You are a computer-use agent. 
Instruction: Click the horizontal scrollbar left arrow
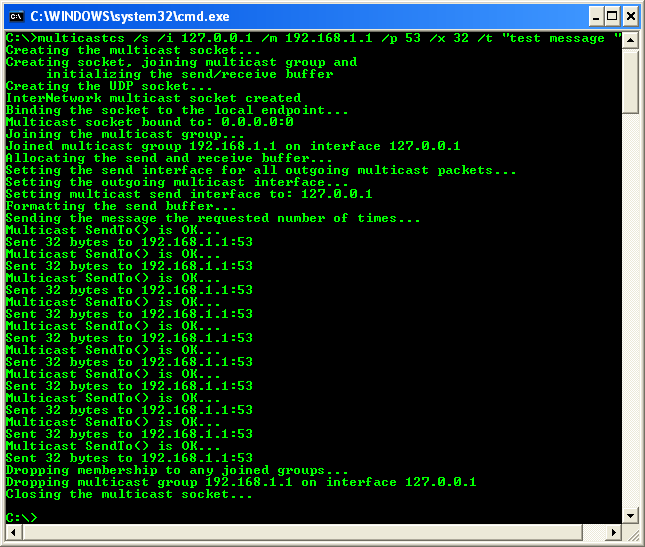pos(14,532)
